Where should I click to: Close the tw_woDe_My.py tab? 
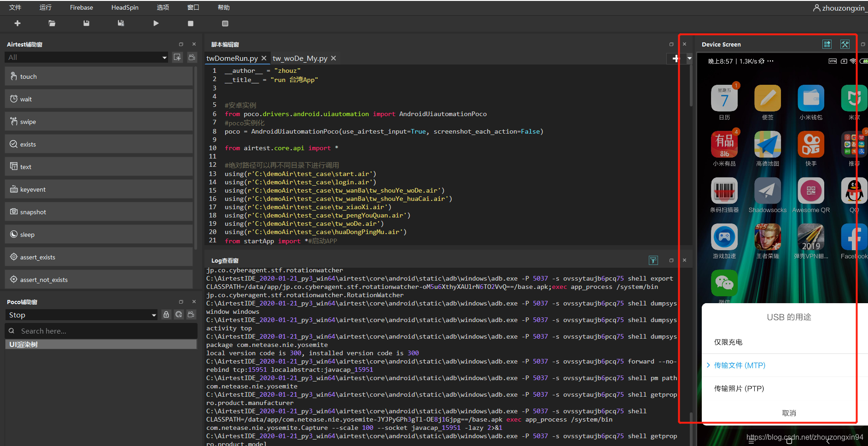coord(333,58)
